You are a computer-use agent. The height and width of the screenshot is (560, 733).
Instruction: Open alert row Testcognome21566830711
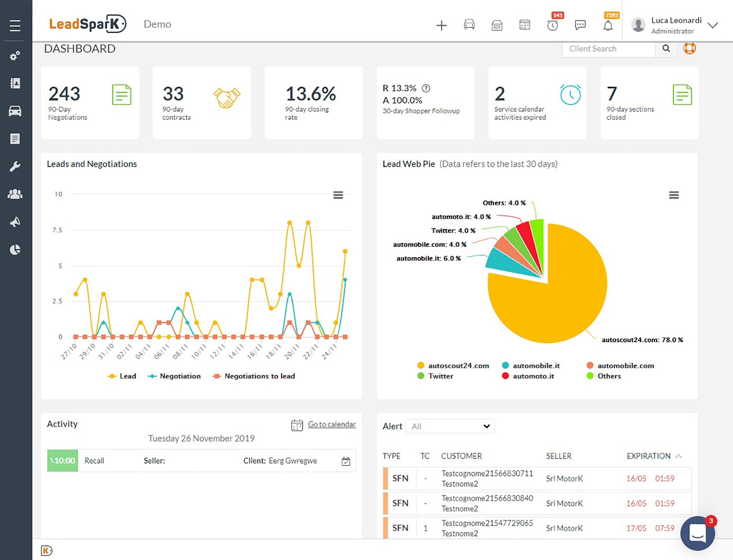538,478
